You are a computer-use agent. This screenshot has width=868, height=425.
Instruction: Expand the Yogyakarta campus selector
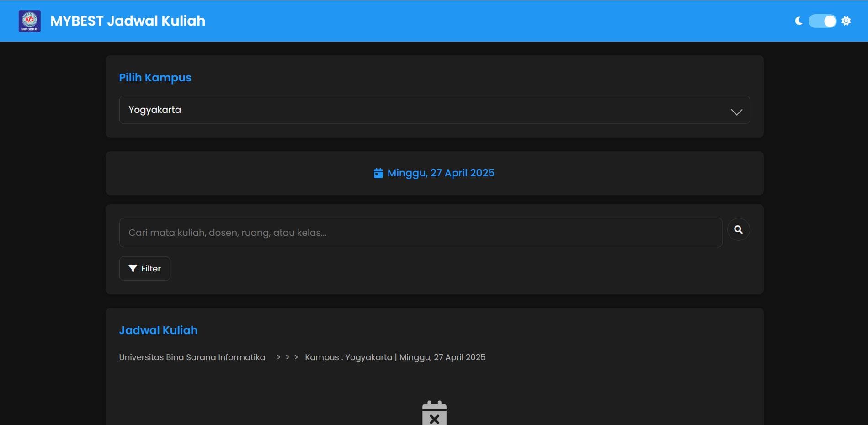click(x=434, y=110)
